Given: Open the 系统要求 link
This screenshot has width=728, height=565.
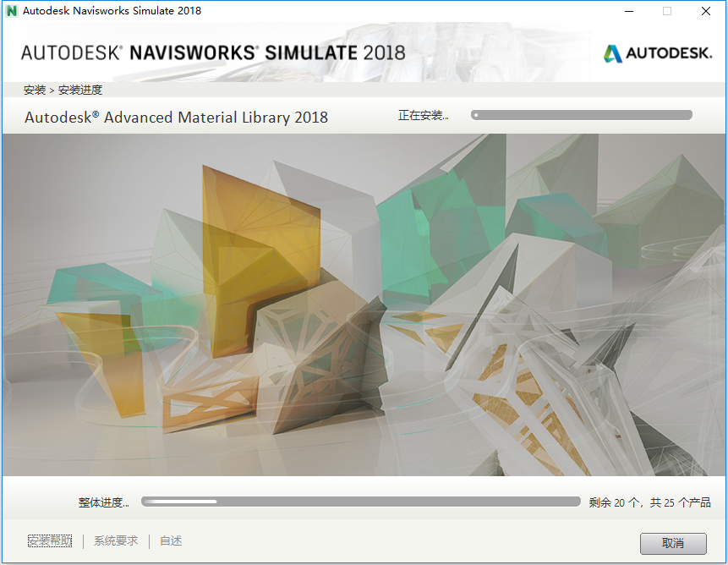Looking at the screenshot, I should click(116, 540).
